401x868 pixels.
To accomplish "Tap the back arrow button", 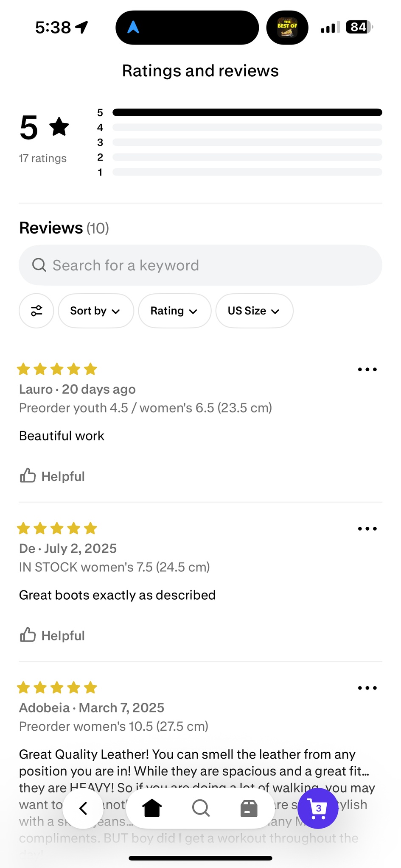I will coord(83,808).
